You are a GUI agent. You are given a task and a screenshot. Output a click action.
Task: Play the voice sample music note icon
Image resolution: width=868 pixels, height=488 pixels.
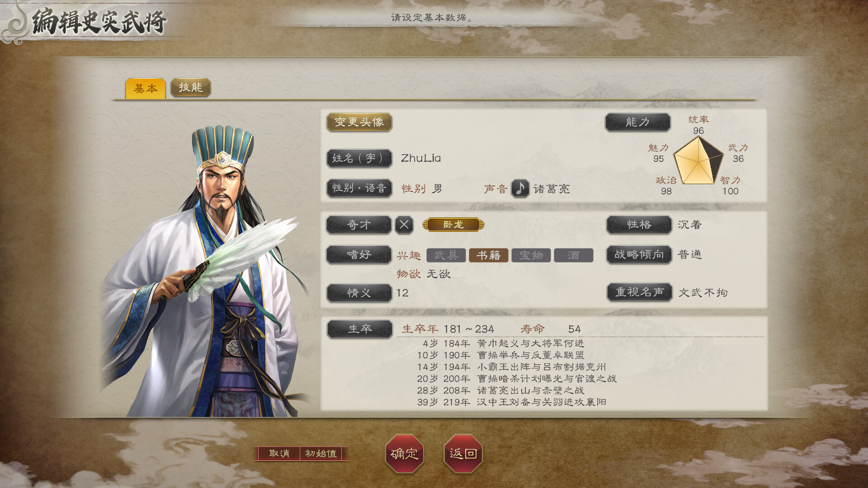520,188
